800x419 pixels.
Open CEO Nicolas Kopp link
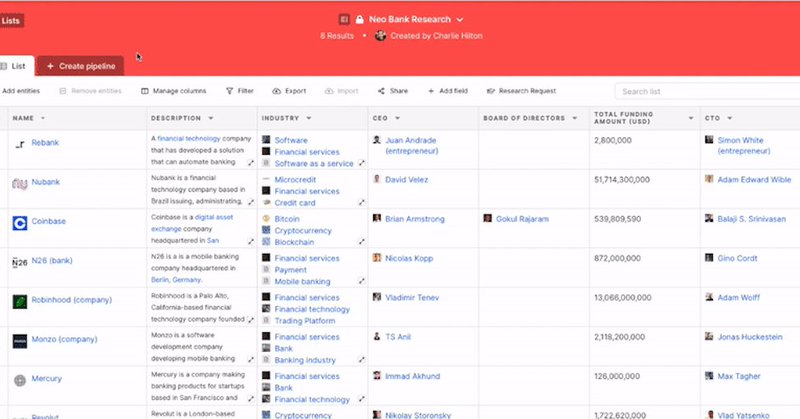[409, 258]
